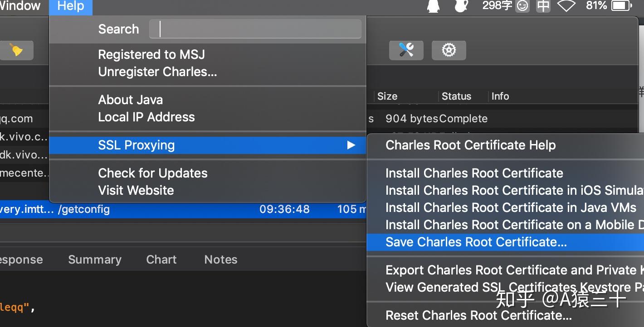Click the 904 bytes size cell
This screenshot has height=327, width=644.
click(412, 119)
